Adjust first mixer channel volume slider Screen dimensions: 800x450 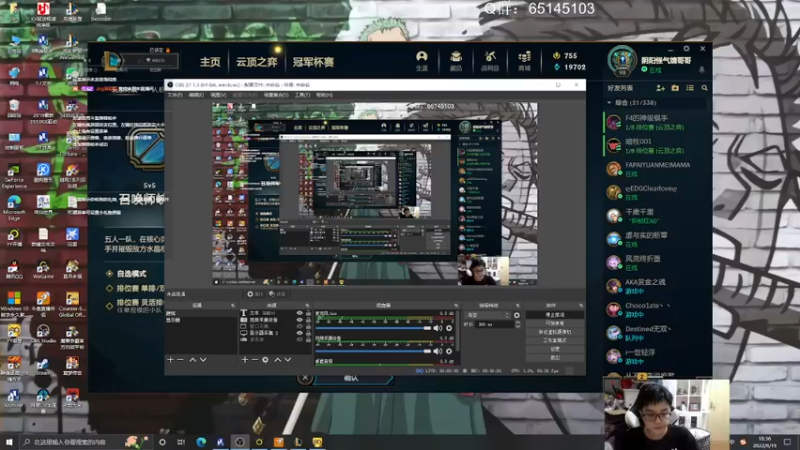click(373, 328)
